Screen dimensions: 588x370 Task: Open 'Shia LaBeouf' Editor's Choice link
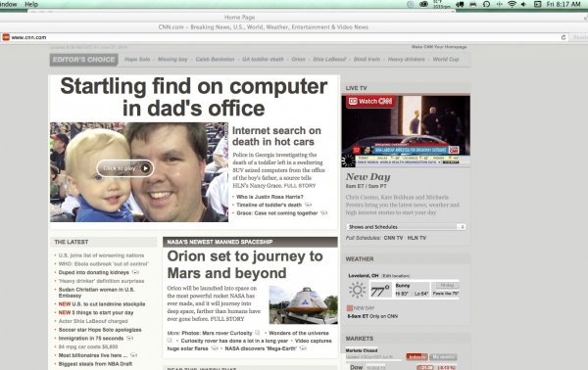[329, 59]
